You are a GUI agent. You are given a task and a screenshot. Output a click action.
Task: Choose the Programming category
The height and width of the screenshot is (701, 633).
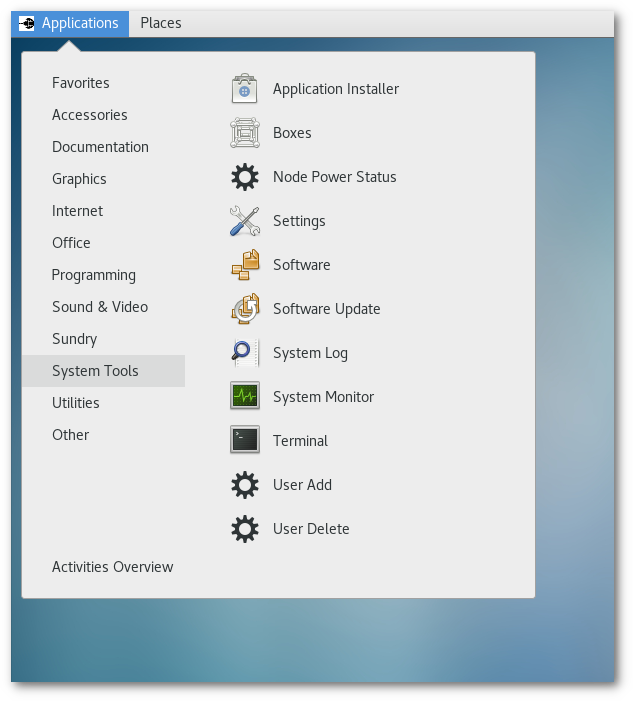(x=94, y=275)
